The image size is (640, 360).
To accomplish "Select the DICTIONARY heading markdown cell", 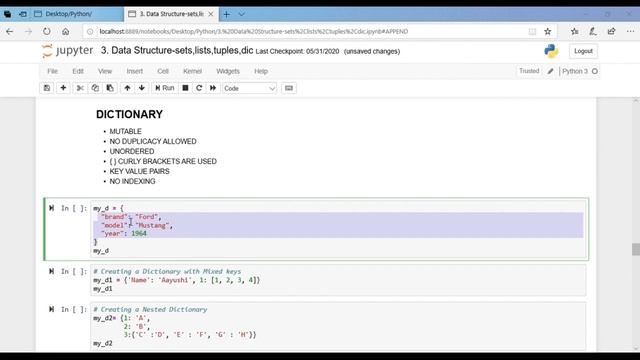I will pyautogui.click(x=129, y=114).
